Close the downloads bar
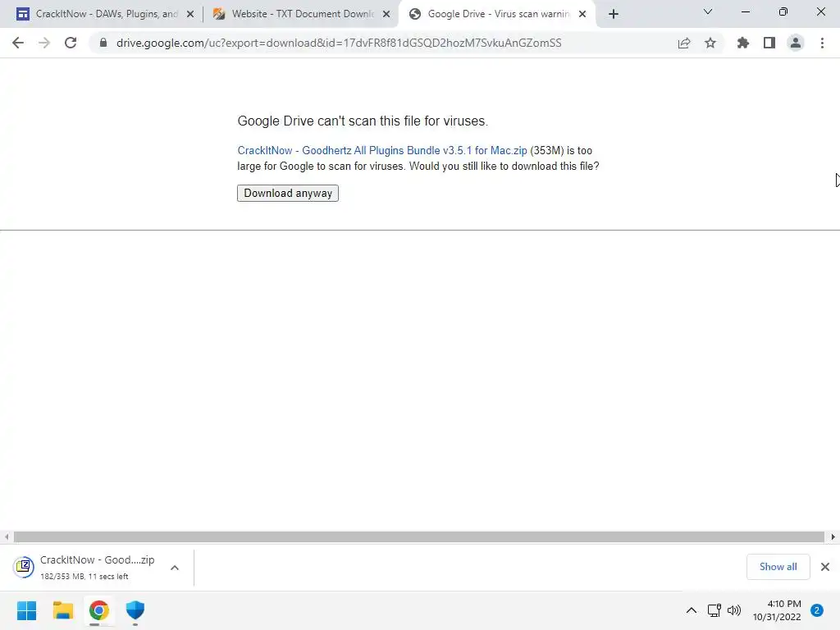Viewport: 840px width, 630px height. (825, 567)
